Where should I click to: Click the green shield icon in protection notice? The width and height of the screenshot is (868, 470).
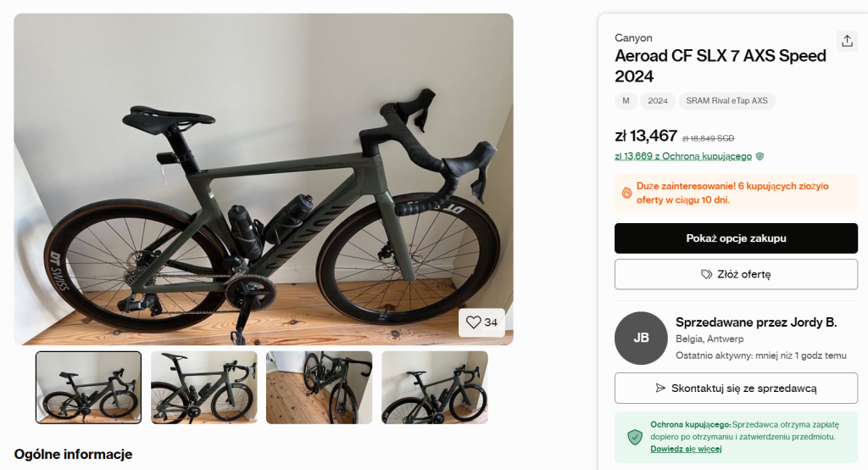634,436
